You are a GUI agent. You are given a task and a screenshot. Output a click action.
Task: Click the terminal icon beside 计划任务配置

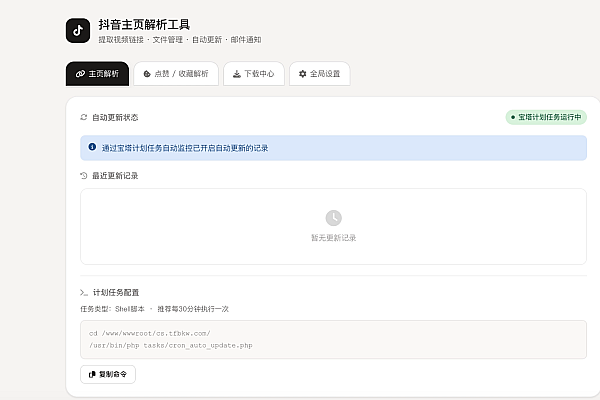click(x=84, y=293)
